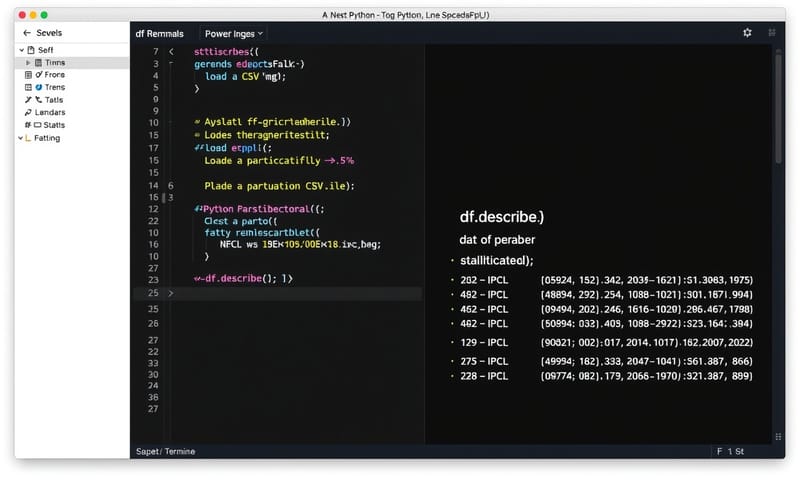Click the Landars link icon
The image size is (800, 480).
(x=28, y=113)
